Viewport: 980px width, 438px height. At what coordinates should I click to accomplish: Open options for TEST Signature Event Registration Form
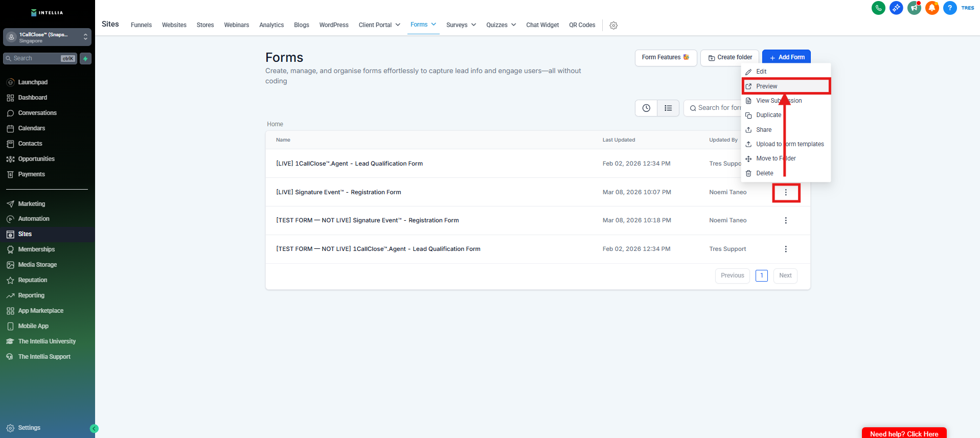pyautogui.click(x=786, y=220)
